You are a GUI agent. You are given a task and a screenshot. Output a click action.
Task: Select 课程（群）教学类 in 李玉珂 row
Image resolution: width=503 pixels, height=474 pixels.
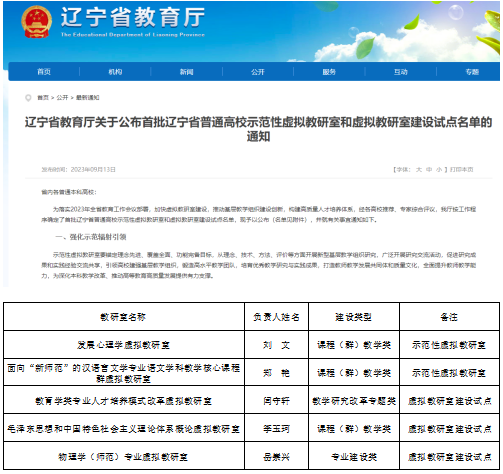354,428
